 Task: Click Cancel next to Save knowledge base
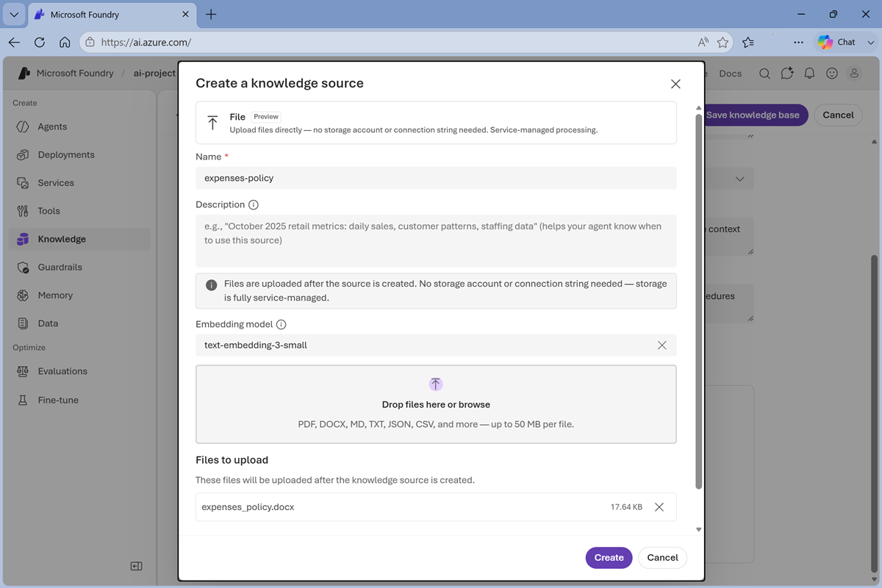pyautogui.click(x=838, y=115)
